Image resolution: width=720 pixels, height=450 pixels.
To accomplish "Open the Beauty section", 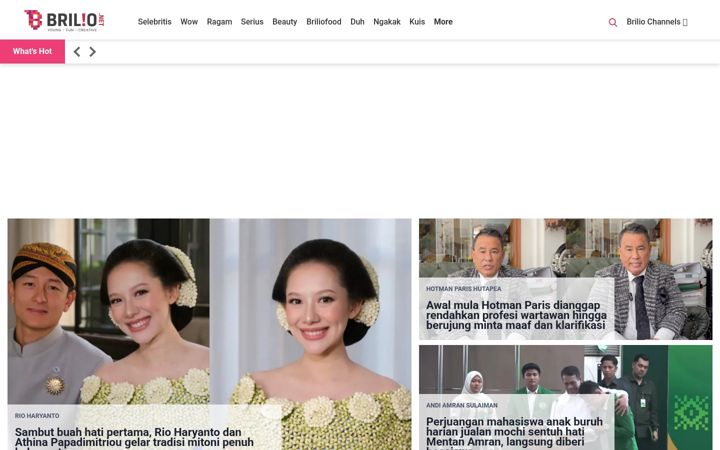I will (285, 22).
